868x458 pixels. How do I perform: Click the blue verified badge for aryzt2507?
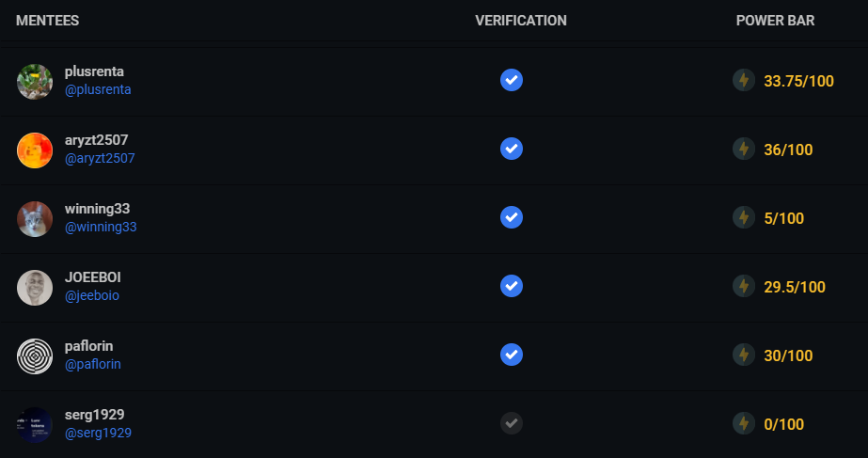click(x=512, y=149)
